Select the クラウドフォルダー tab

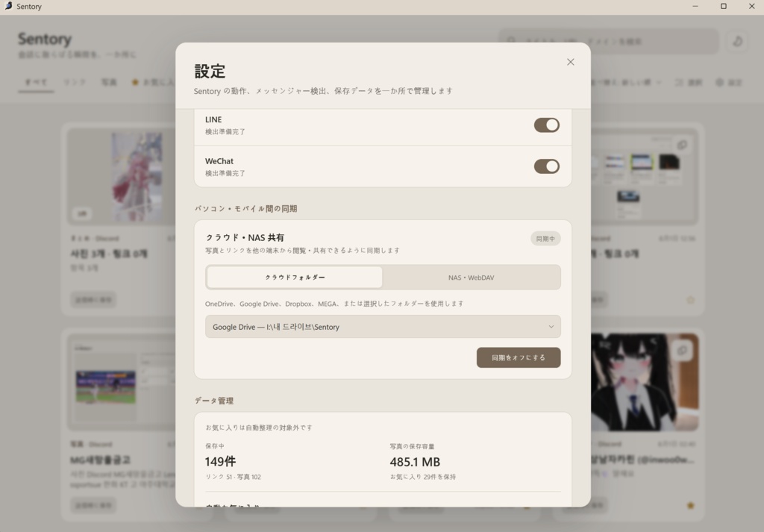[295, 278]
